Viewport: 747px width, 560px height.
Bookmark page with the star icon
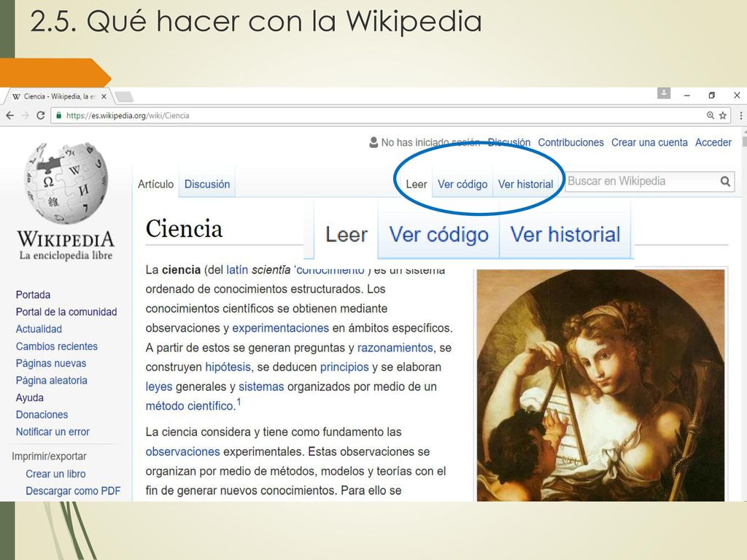click(x=723, y=115)
